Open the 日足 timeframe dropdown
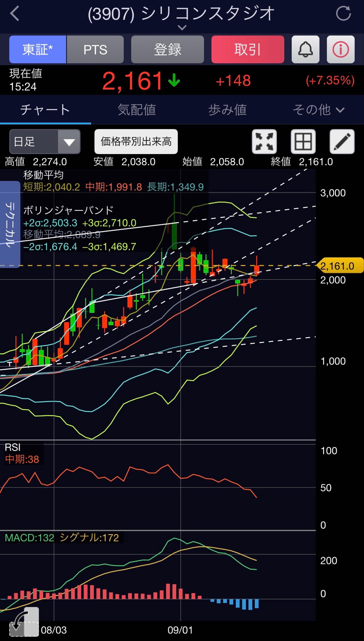The width and height of the screenshot is (364, 641). coord(45,142)
